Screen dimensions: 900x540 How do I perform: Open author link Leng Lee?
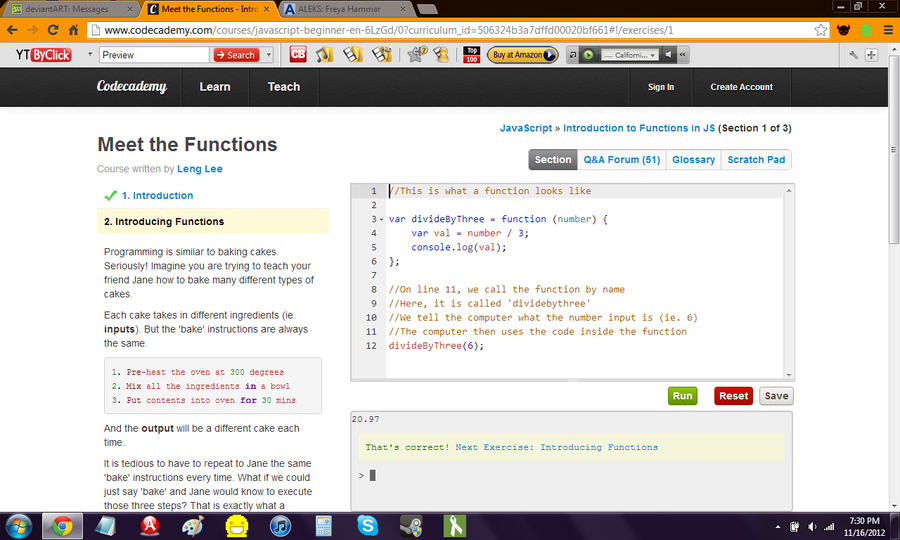point(200,169)
